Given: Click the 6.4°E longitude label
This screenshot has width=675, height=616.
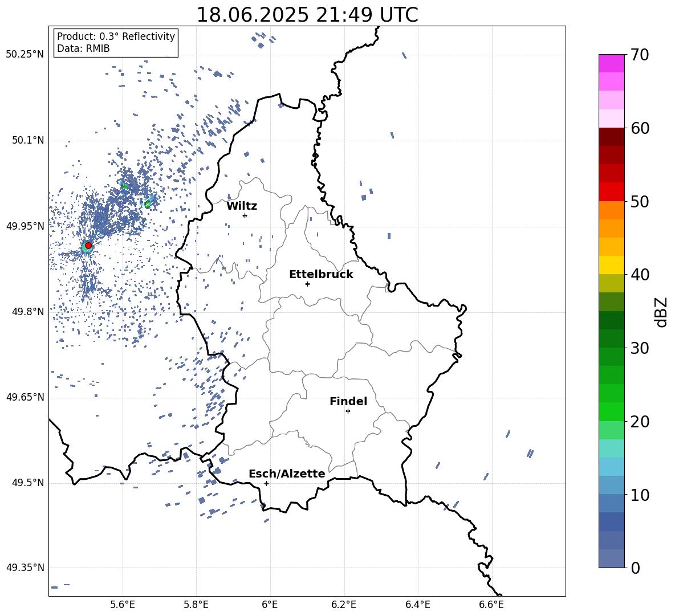Looking at the screenshot, I should point(418,605).
